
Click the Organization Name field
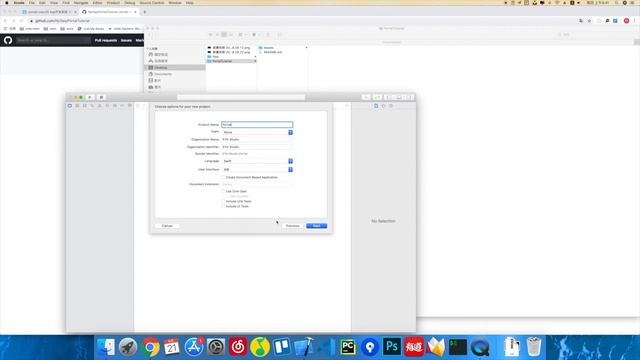tap(257, 140)
